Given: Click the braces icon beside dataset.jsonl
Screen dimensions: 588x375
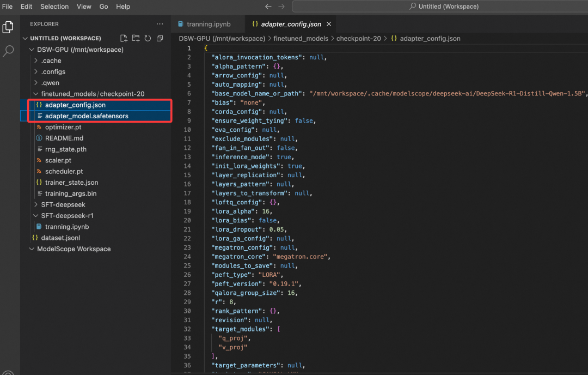Looking at the screenshot, I should click(35, 238).
